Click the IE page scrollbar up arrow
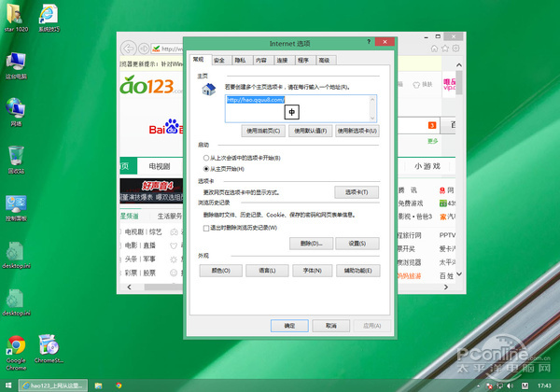This screenshot has height=392, width=560. coord(459,65)
